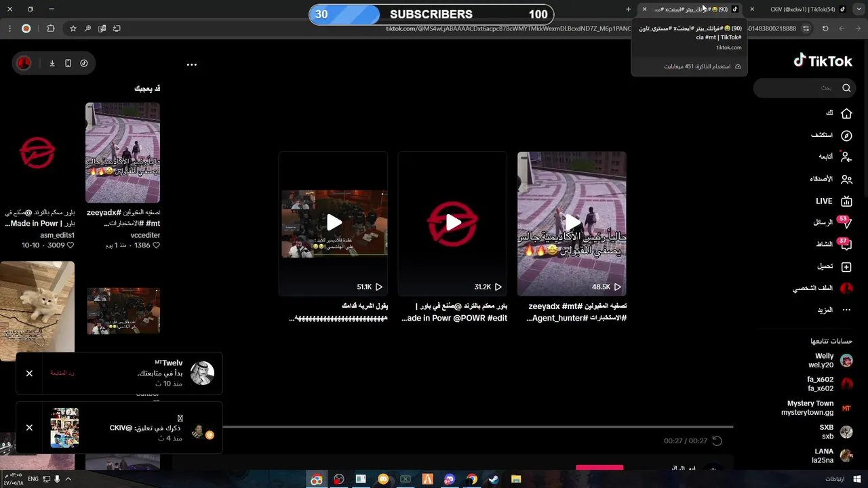Screen dimensions: 868x488
Task: Click the download app arrow icon
Action: (x=52, y=63)
